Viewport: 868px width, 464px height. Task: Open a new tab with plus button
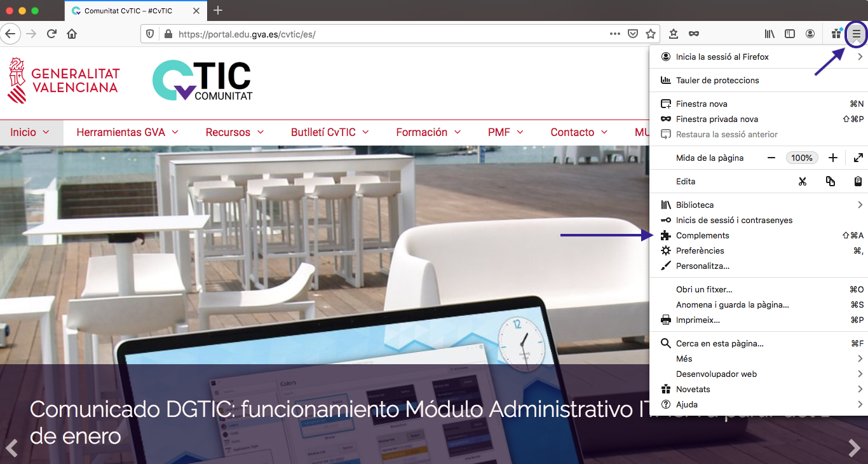[x=218, y=10]
